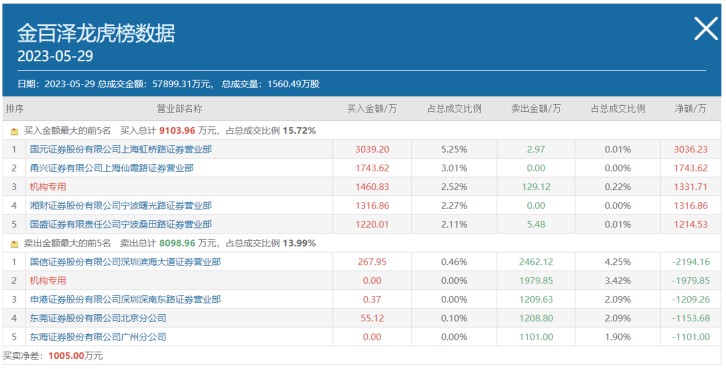Select buy percentage 2.27%
The image size is (726, 369).
[x=454, y=206]
